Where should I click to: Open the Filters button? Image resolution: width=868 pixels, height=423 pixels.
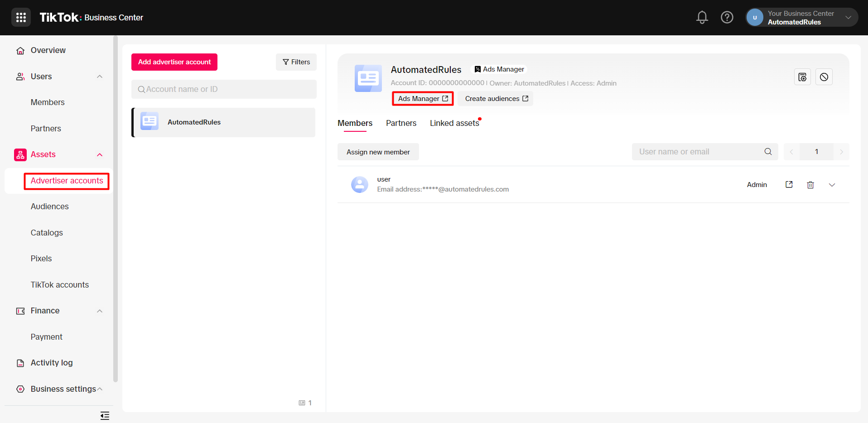point(296,62)
